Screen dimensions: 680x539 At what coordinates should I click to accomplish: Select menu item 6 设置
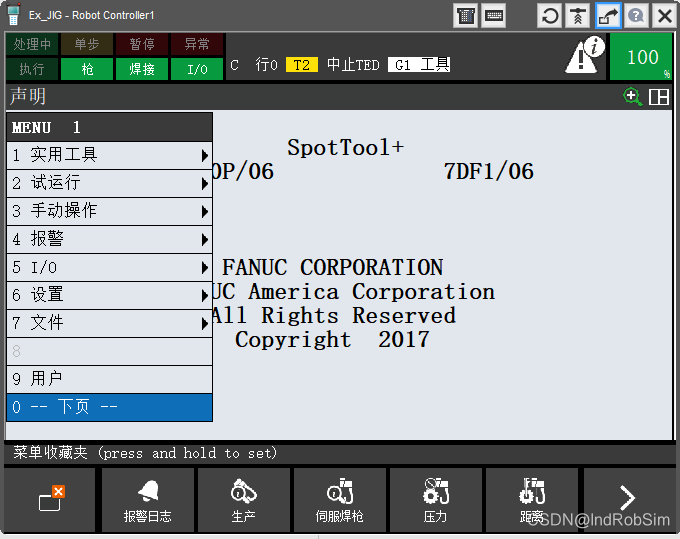tap(109, 295)
